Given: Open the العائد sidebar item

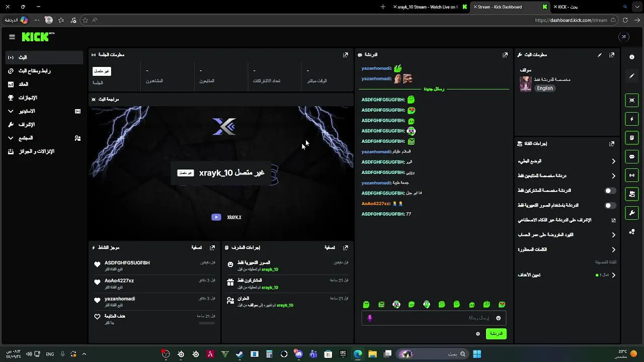Looking at the screenshot, I should pyautogui.click(x=44, y=84).
